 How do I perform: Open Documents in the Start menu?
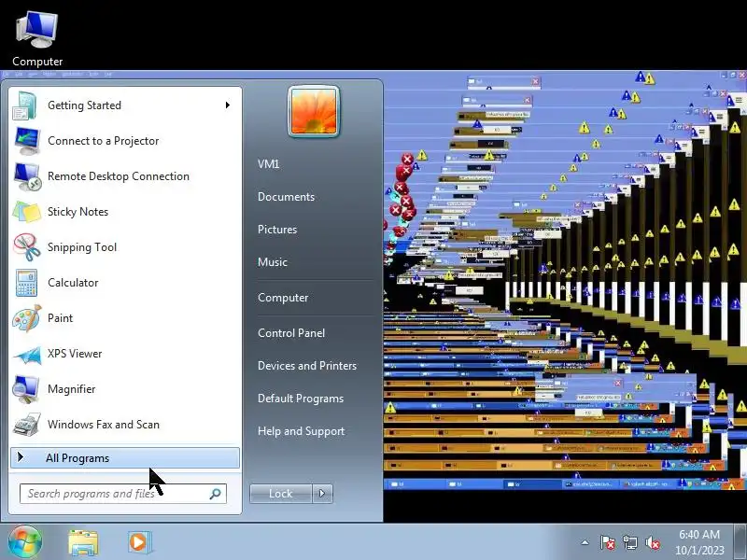[x=286, y=197]
